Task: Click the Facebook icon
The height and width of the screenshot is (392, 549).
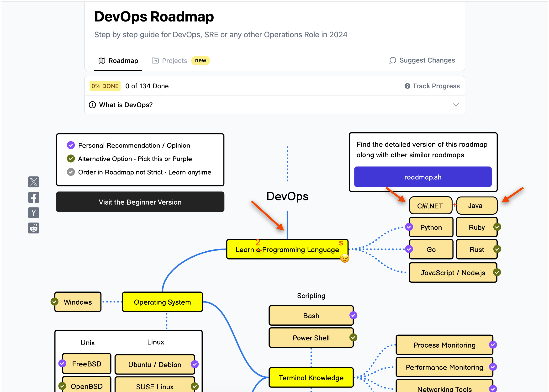Action: click(x=33, y=197)
